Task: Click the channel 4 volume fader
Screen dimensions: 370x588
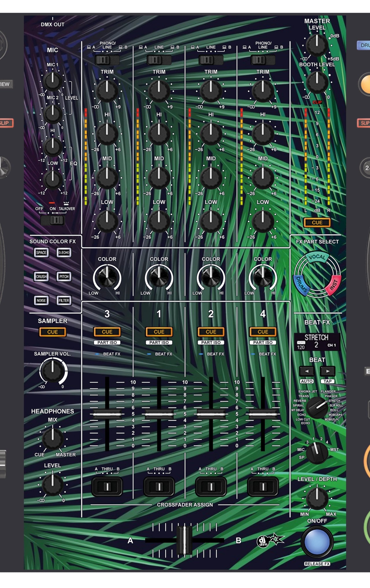Action: click(263, 414)
